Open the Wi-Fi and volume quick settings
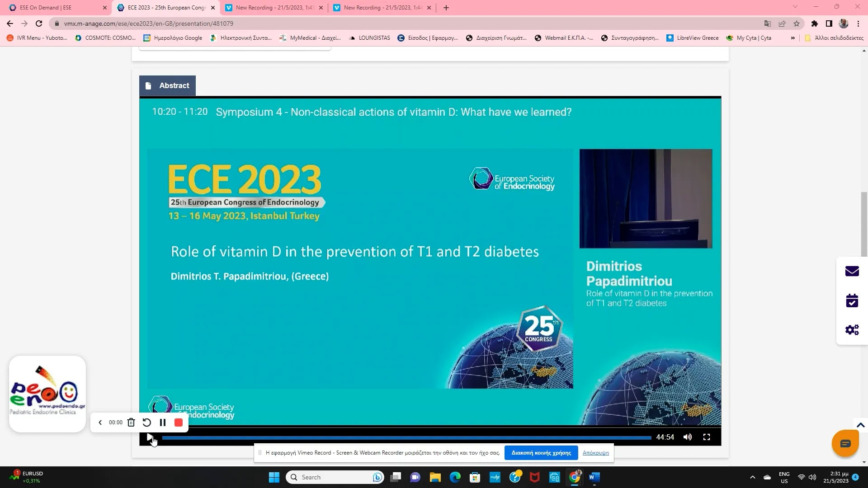 point(807,477)
